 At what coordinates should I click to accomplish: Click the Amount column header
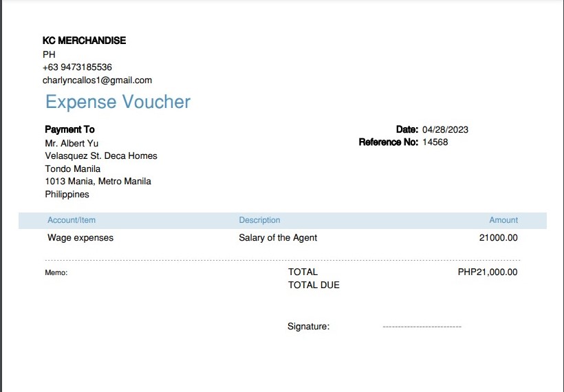point(503,220)
